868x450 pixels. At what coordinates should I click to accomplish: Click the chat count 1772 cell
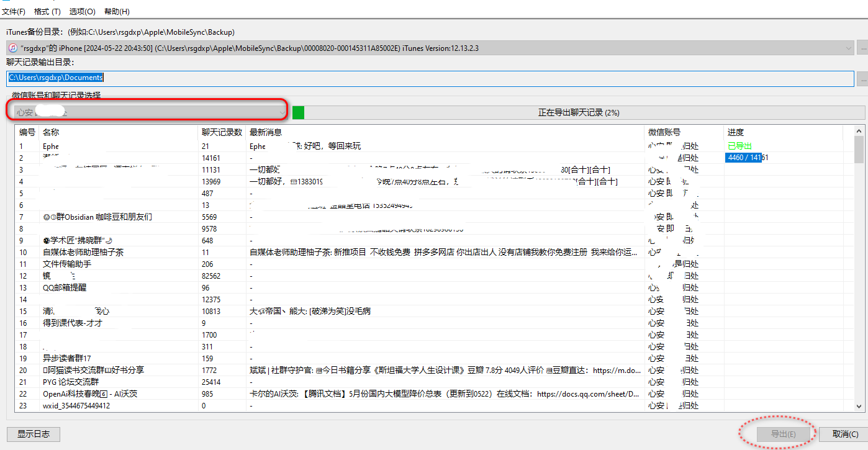[x=209, y=370]
